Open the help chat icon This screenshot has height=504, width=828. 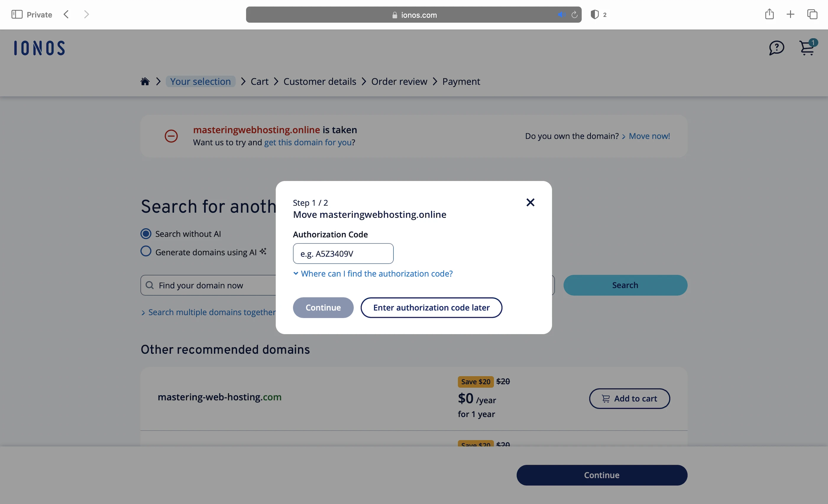(x=776, y=48)
